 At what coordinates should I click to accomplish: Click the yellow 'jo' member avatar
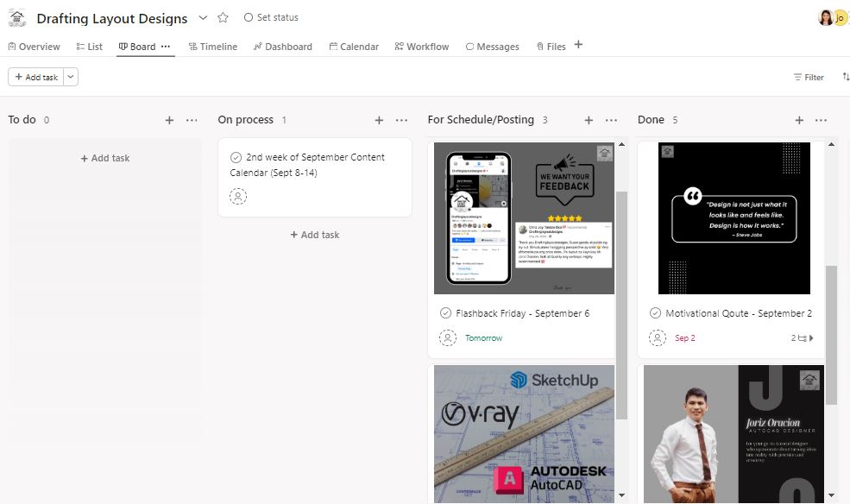pyautogui.click(x=840, y=18)
